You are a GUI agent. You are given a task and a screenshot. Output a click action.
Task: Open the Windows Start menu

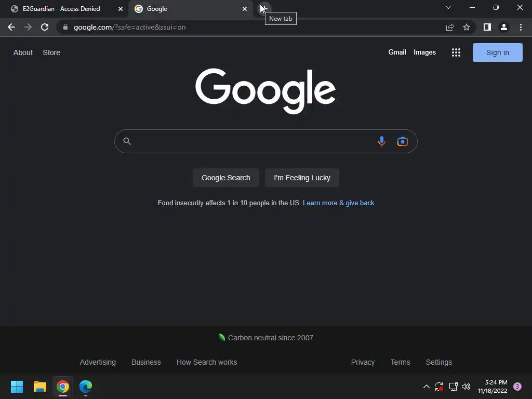tap(17, 387)
